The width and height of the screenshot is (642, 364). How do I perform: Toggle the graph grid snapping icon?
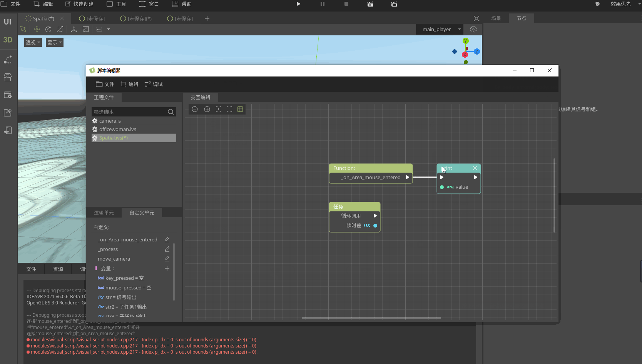point(240,109)
